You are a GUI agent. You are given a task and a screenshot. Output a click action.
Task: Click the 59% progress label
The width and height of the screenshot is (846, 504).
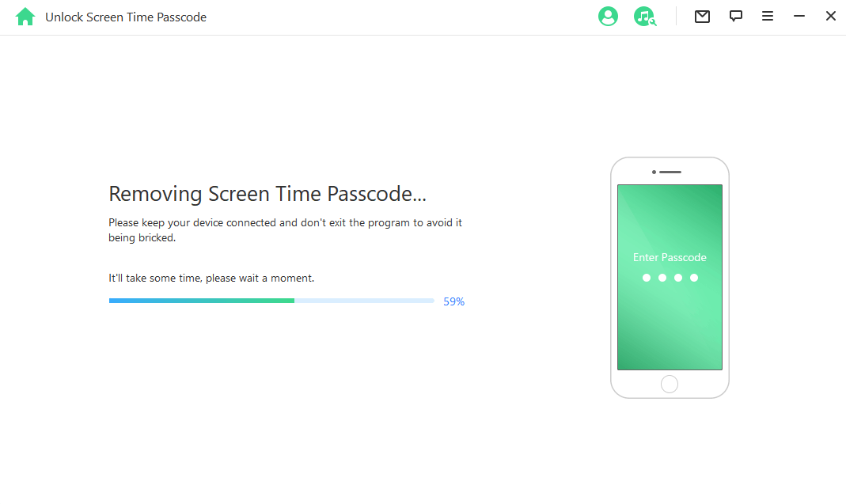pos(453,301)
